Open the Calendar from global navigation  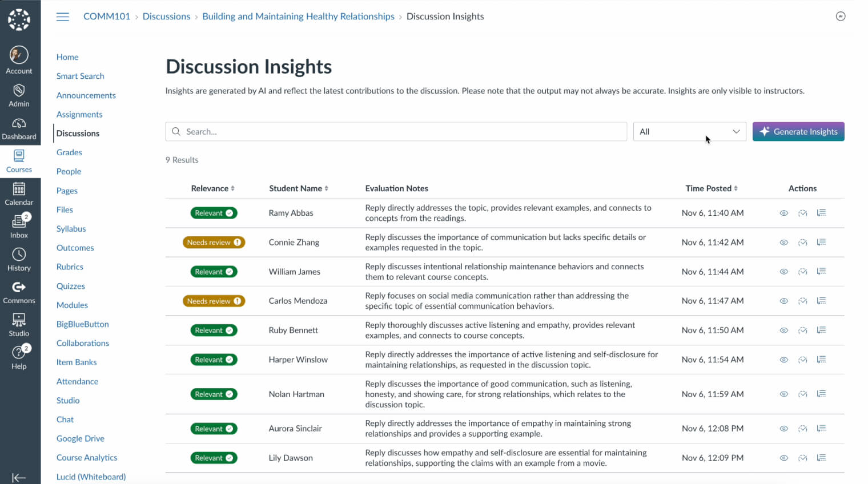pyautogui.click(x=19, y=193)
